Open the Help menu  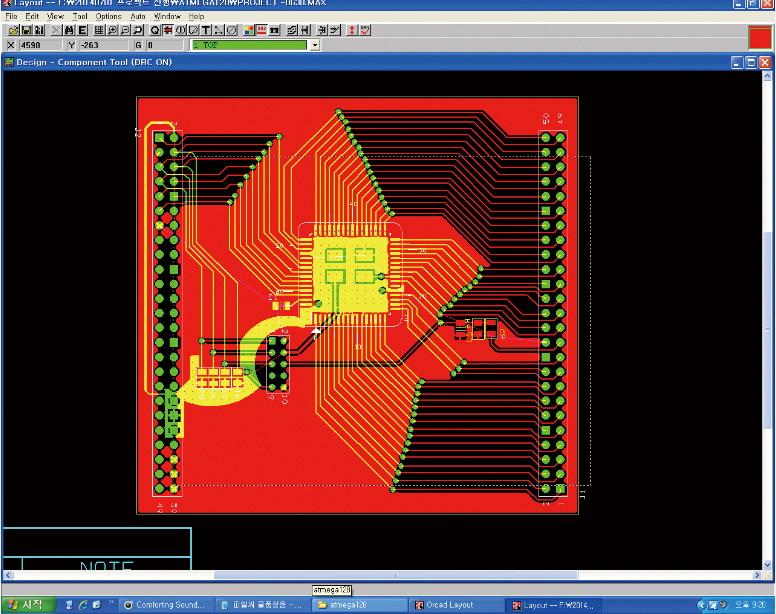(196, 16)
